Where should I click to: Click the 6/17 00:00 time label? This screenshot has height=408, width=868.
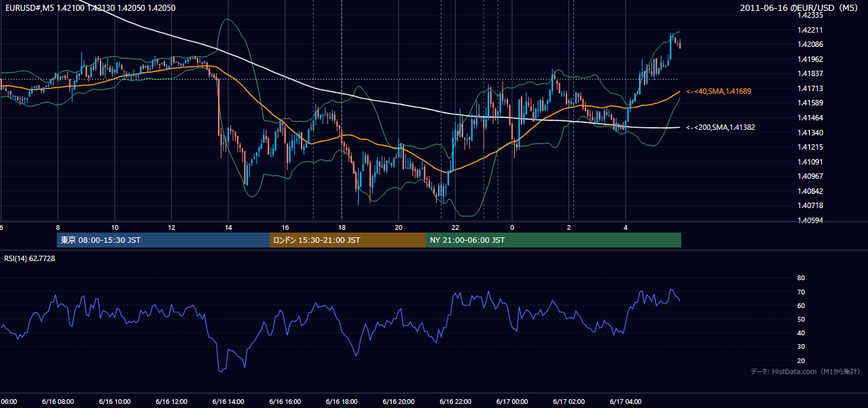(x=512, y=401)
